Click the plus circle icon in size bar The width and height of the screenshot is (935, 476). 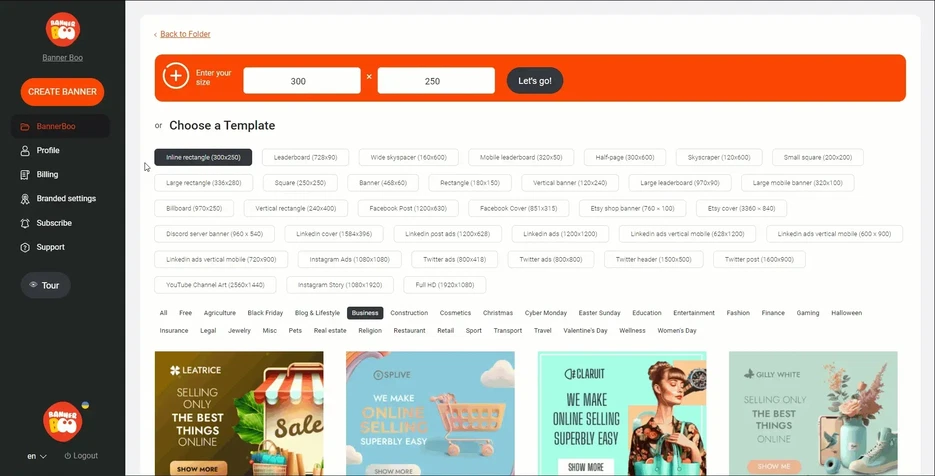pyautogui.click(x=176, y=77)
